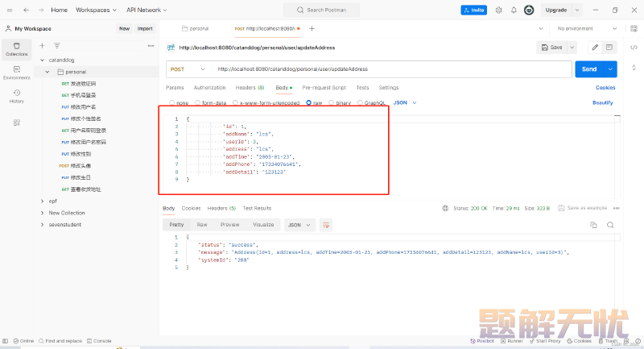Search within the response body
644x349 pixels.
coord(610,225)
